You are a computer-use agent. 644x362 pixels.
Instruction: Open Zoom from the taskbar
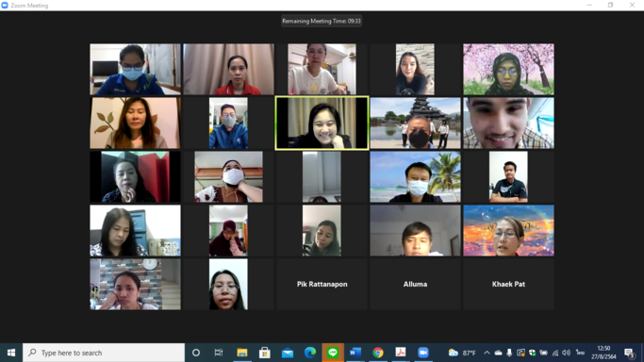pos(423,353)
